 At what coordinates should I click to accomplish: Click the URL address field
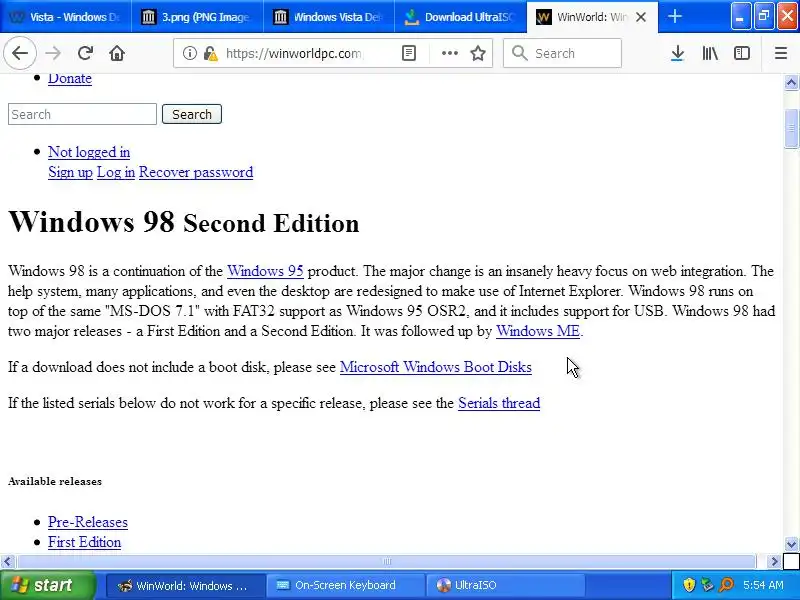293,53
